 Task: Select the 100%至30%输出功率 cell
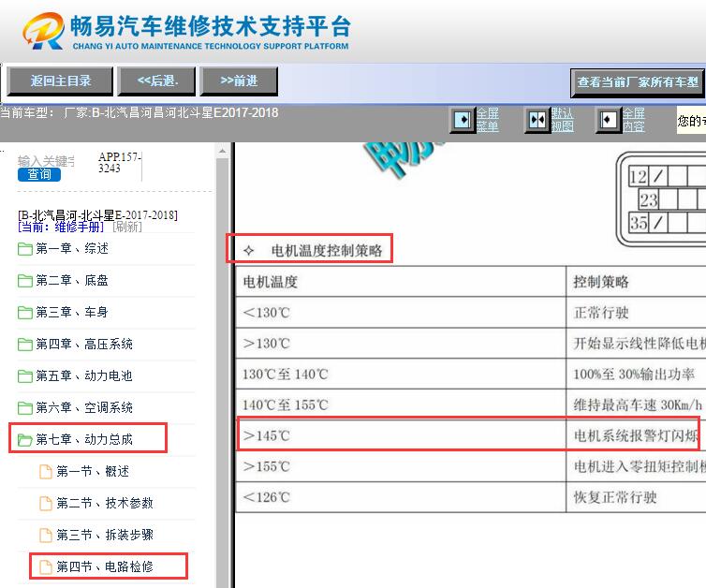pos(636,375)
